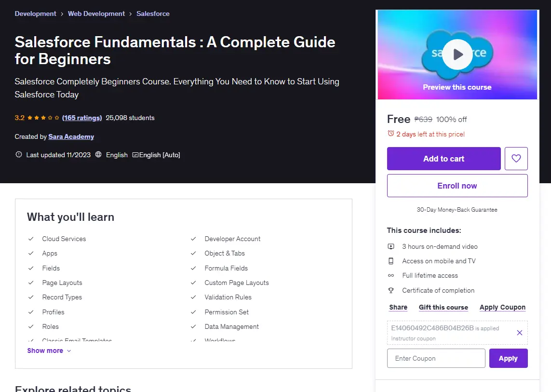Viewport: 551px width, 392px height.
Task: Click the course title heading
Action: pos(175,50)
